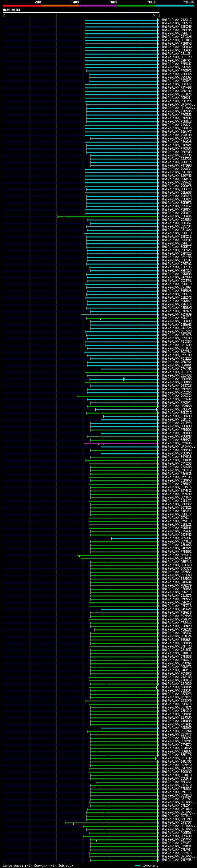Open hit UniRef100_P38076
The width and height of the screenshot is (197, 868).
(177, 139)
